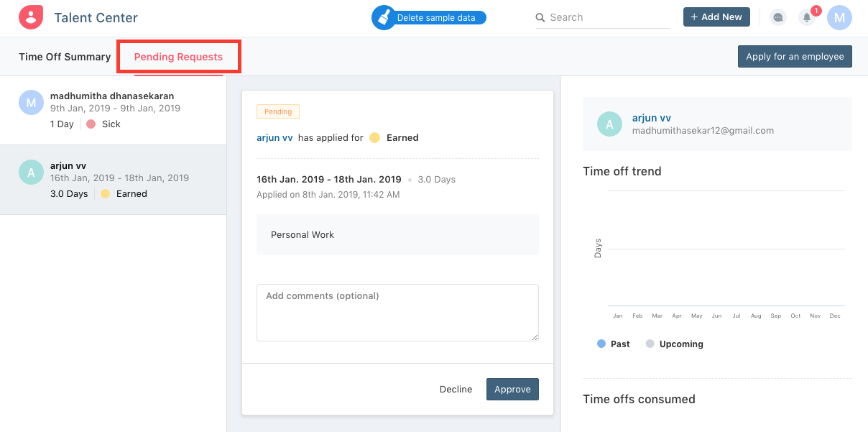This screenshot has width=868, height=432.
Task: Click the Delete sample data broom icon
Action: [384, 17]
